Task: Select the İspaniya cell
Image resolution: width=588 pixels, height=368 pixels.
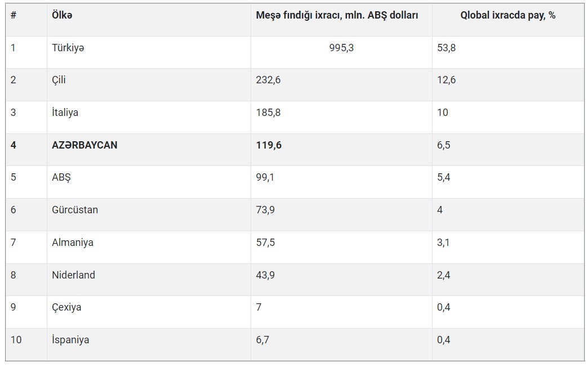Action: click(x=70, y=340)
